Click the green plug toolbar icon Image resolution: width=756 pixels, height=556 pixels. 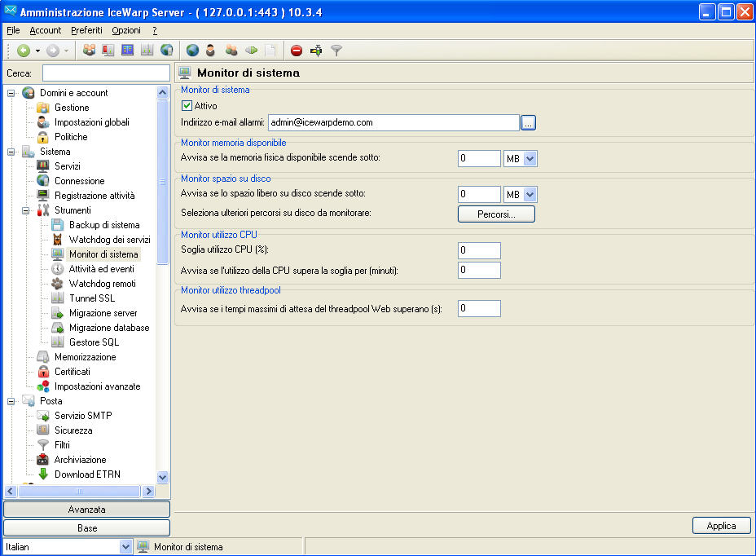tap(251, 51)
